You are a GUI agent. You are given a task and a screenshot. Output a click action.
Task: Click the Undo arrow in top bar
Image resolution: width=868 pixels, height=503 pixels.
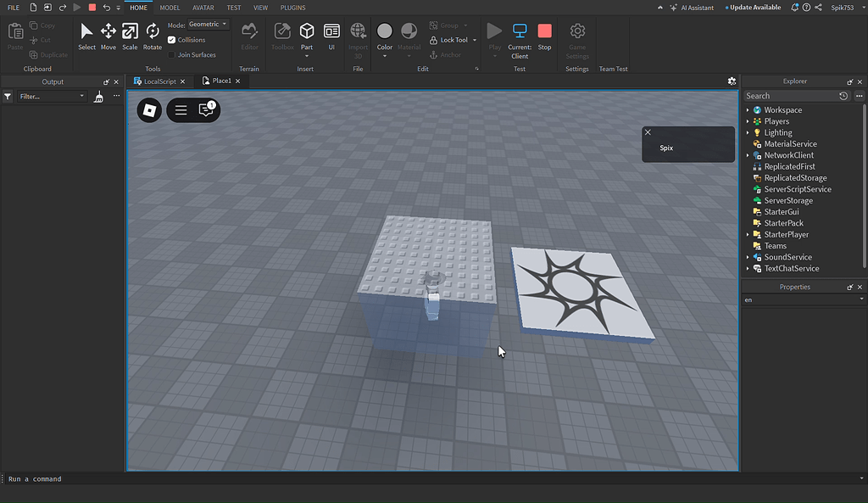[106, 8]
